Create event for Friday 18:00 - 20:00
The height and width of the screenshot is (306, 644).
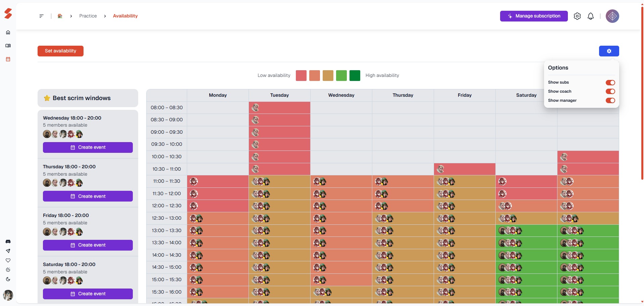pyautogui.click(x=88, y=245)
